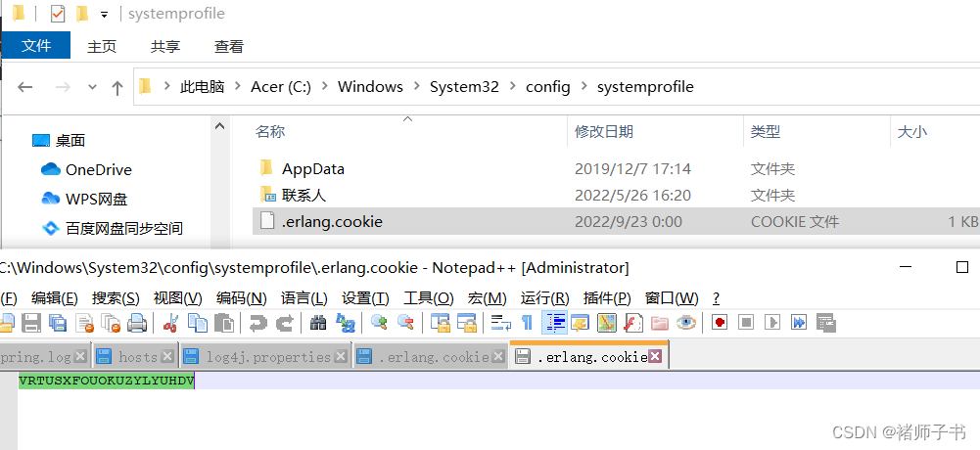980x450 pixels.
Task: Open the ? help menu
Action: pos(717,297)
